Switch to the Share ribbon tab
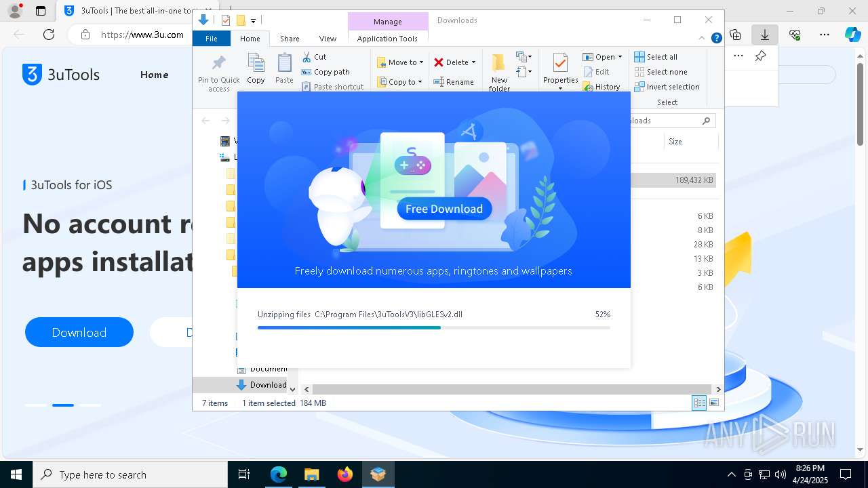Screen dimensions: 868x488 290,39
